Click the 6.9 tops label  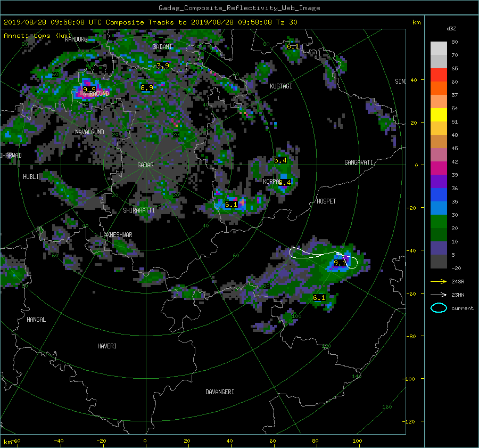coord(147,88)
